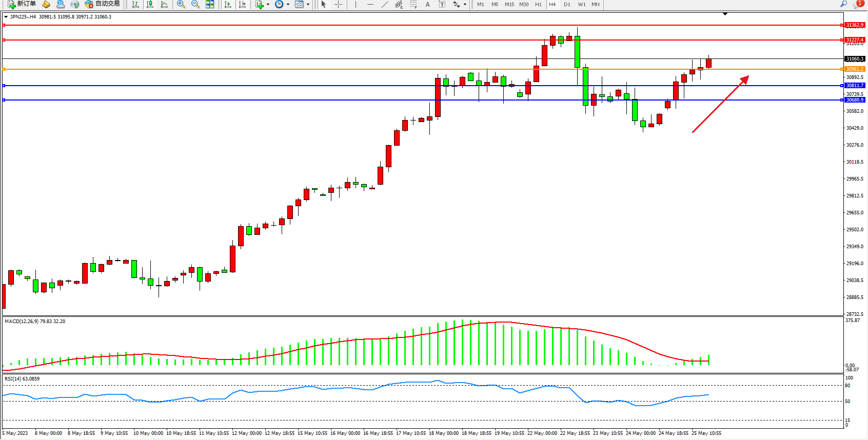Zoom in on the chart

tap(181, 4)
